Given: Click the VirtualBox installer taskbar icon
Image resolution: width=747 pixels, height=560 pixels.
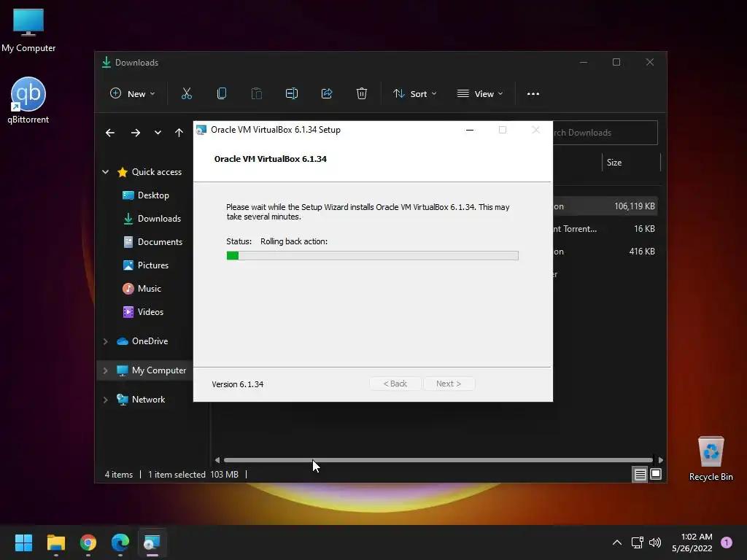Looking at the screenshot, I should (x=152, y=542).
